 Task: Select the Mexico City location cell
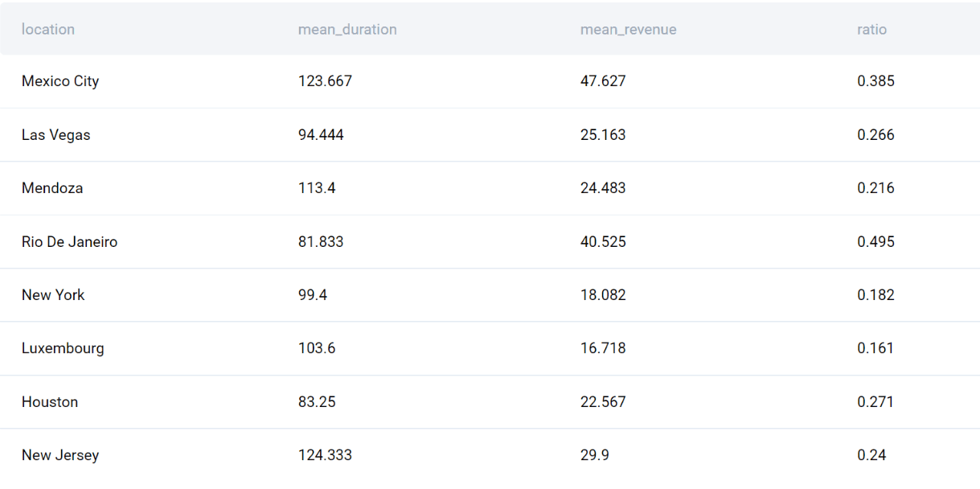click(60, 81)
